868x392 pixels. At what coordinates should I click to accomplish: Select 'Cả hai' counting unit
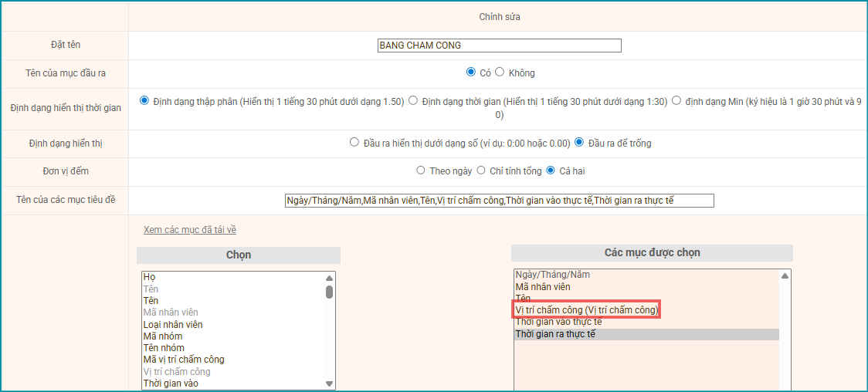point(551,171)
